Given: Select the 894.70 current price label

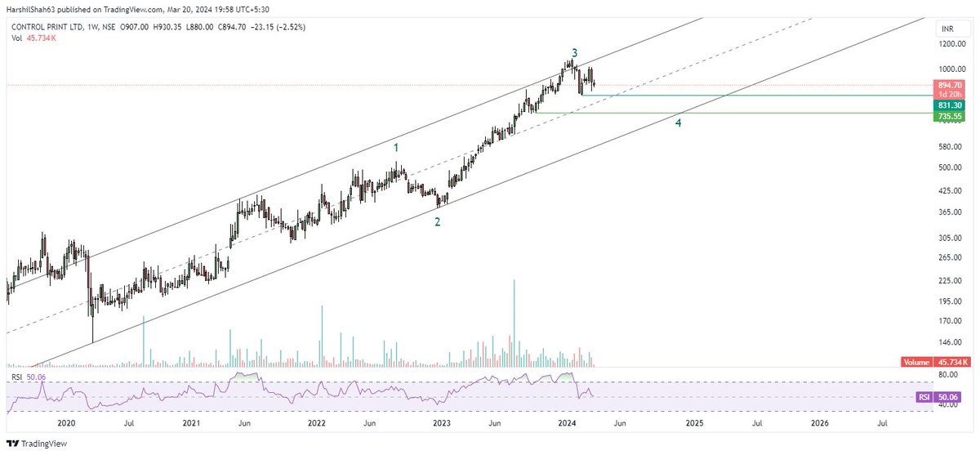Looking at the screenshot, I should coord(950,85).
